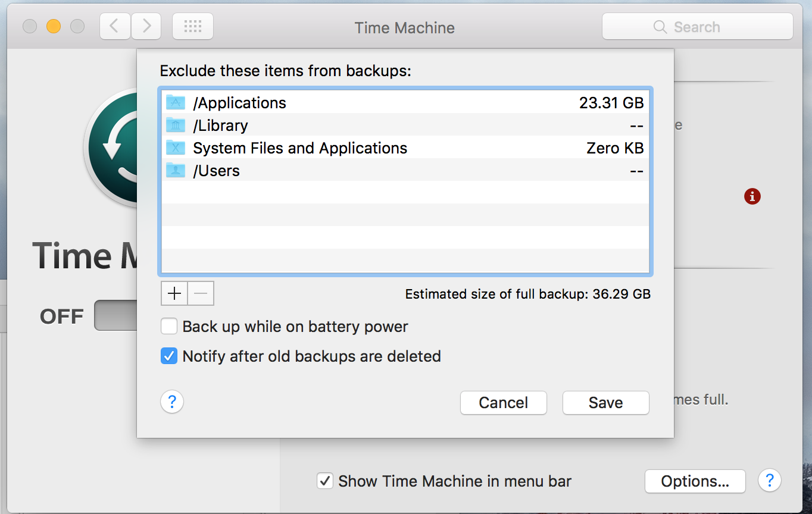The image size is (812, 514).
Task: Click the /Applications folder icon
Action: [x=176, y=102]
